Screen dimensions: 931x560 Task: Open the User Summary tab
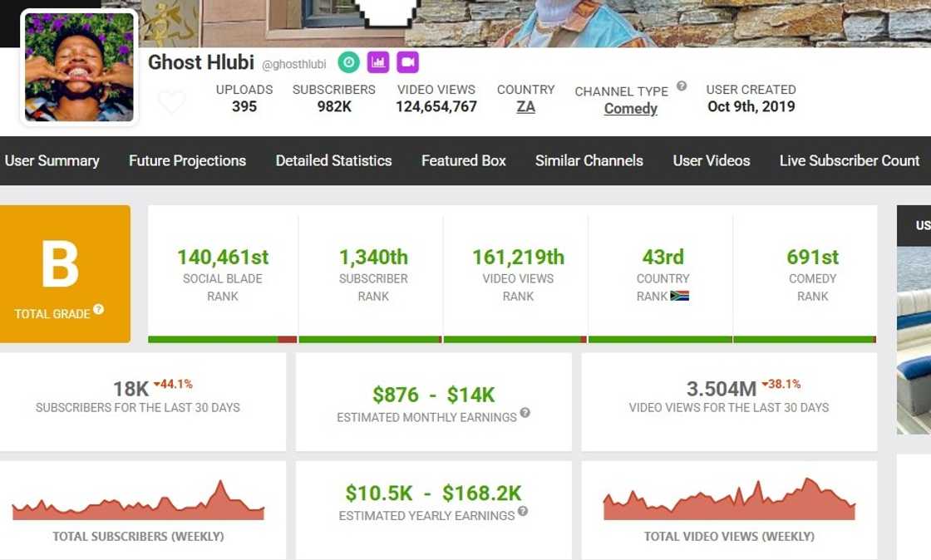click(52, 161)
